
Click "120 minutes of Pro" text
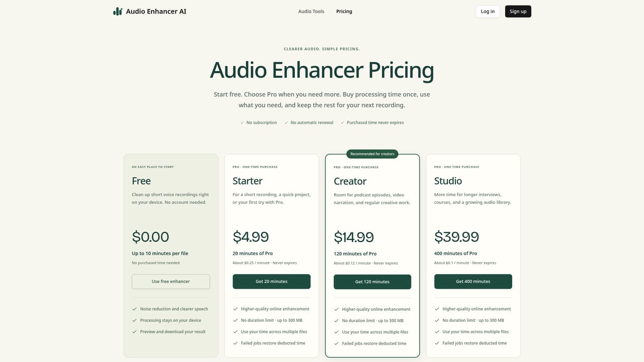(x=355, y=254)
